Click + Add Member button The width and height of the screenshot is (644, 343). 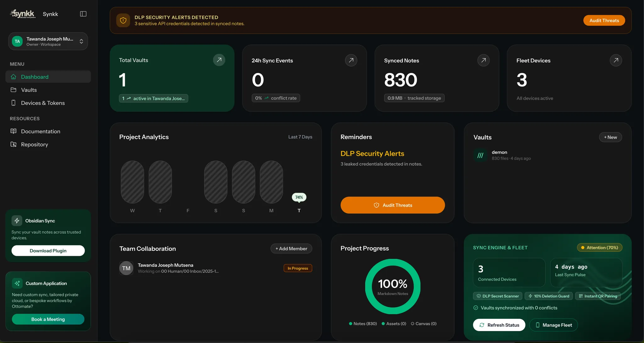point(291,249)
